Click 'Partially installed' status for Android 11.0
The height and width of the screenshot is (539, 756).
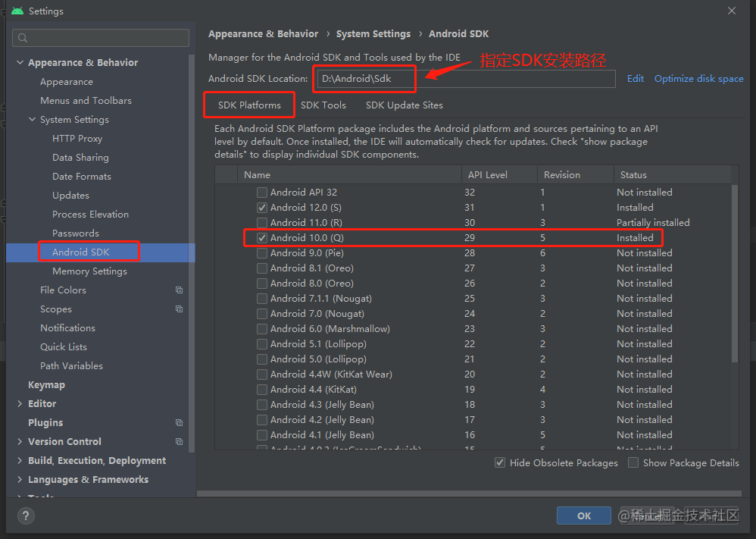tap(653, 223)
